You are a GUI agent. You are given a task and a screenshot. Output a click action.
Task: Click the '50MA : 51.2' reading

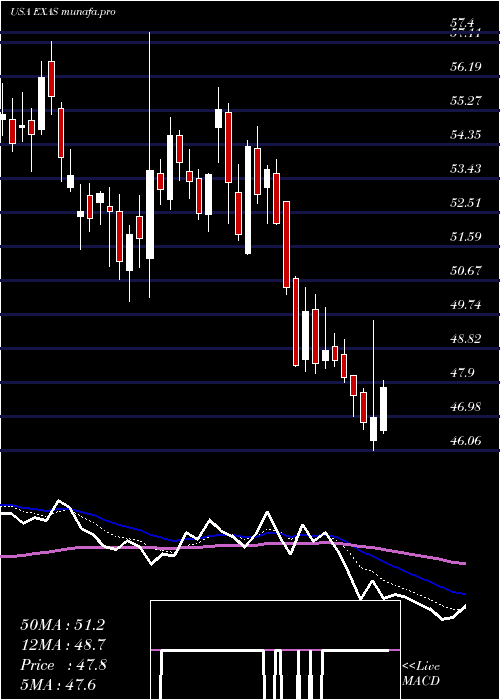(63, 625)
